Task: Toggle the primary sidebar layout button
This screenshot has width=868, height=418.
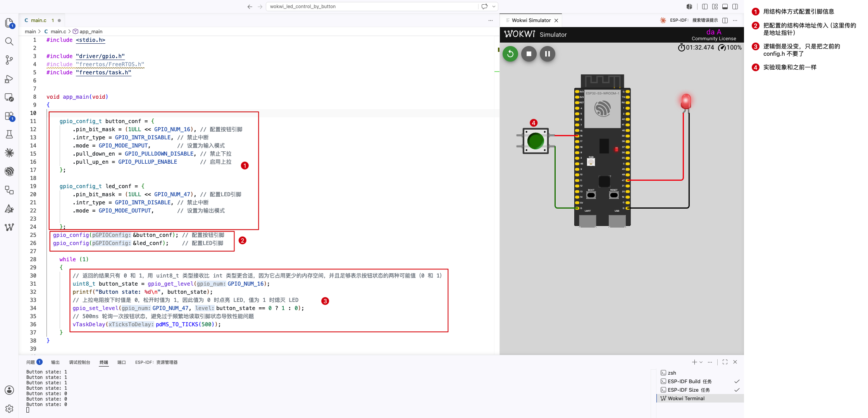Action: (x=705, y=7)
